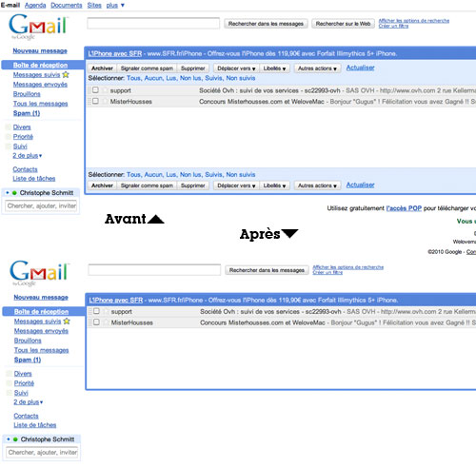This screenshot has width=476, height=468.
Task: Click 'Créer un filtre' link in Avant view
Action: (393, 26)
